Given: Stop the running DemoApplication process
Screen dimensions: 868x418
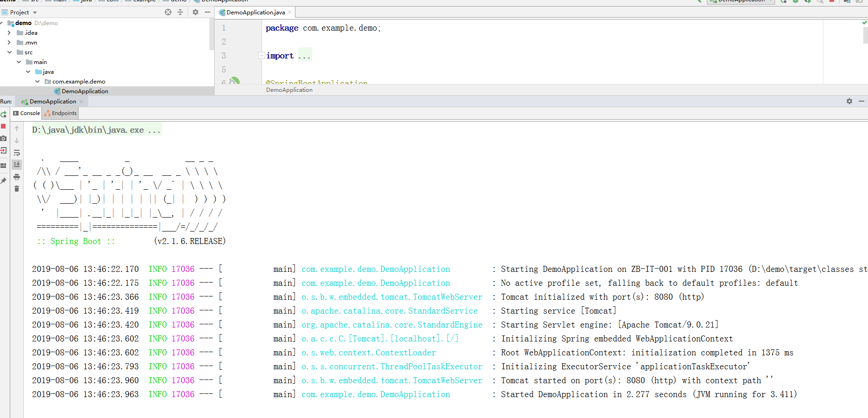Looking at the screenshot, I should point(3,126).
